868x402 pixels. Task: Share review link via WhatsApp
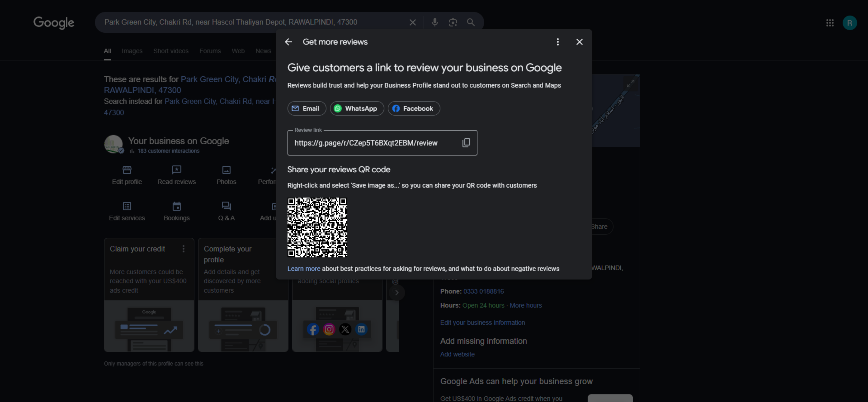point(356,109)
